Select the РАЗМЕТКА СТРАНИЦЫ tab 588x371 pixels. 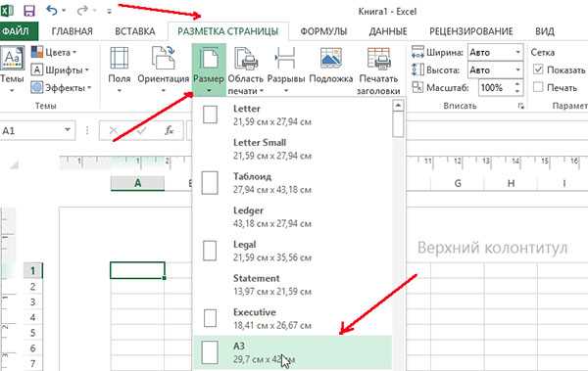(x=228, y=31)
